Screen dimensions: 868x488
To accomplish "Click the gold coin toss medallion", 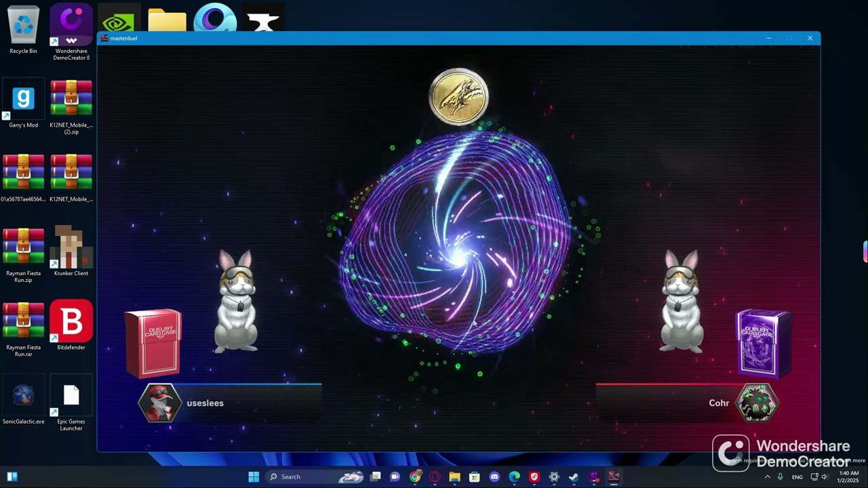I will [458, 97].
